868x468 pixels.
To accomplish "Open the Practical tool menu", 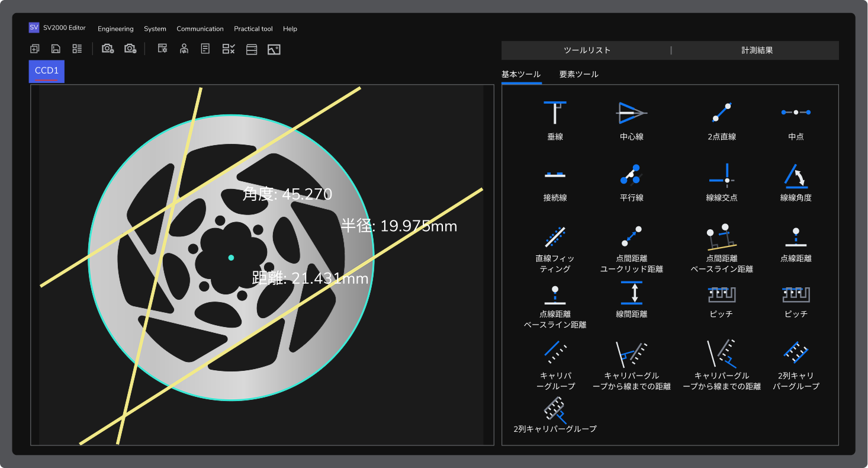I will point(253,29).
